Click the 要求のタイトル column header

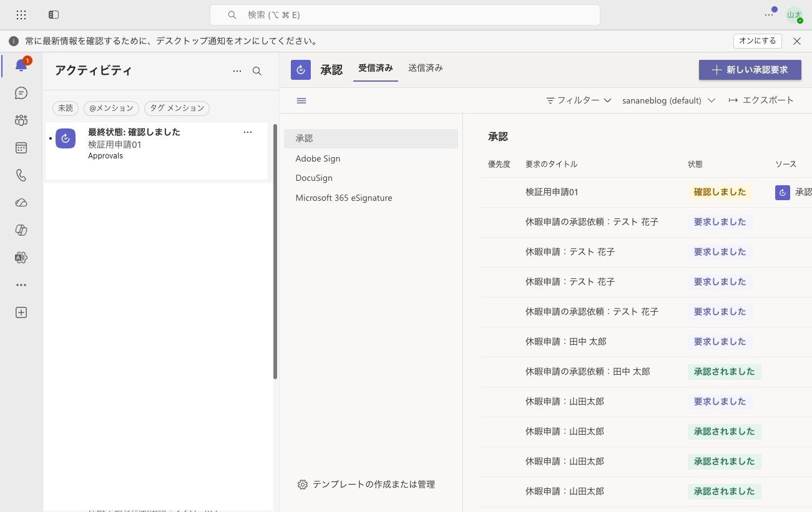click(x=552, y=164)
